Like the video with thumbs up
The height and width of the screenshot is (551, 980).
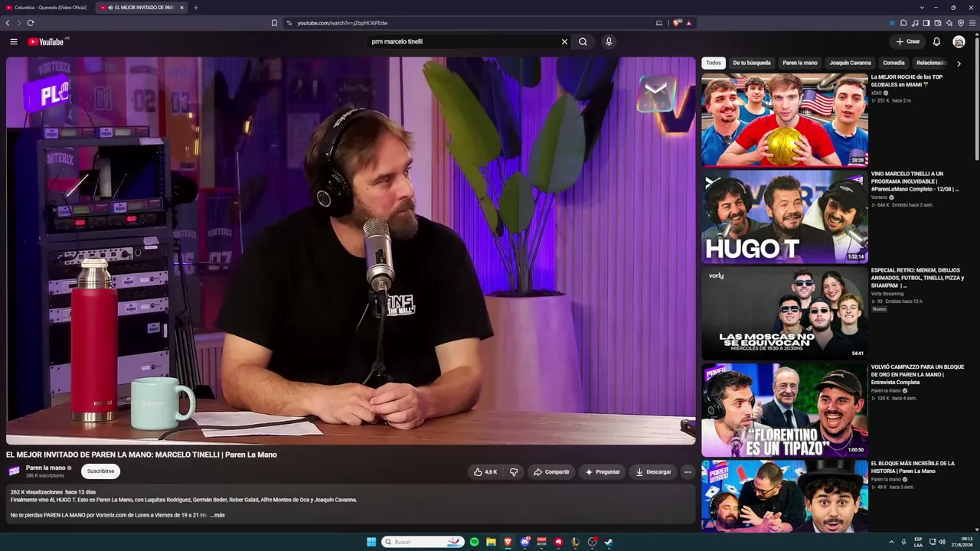click(485, 472)
